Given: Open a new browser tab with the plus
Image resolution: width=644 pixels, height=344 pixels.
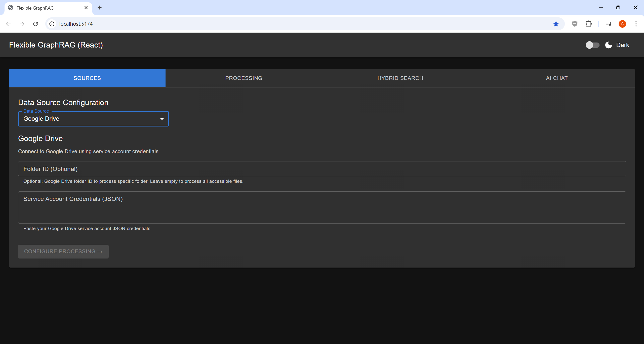Looking at the screenshot, I should (x=100, y=8).
